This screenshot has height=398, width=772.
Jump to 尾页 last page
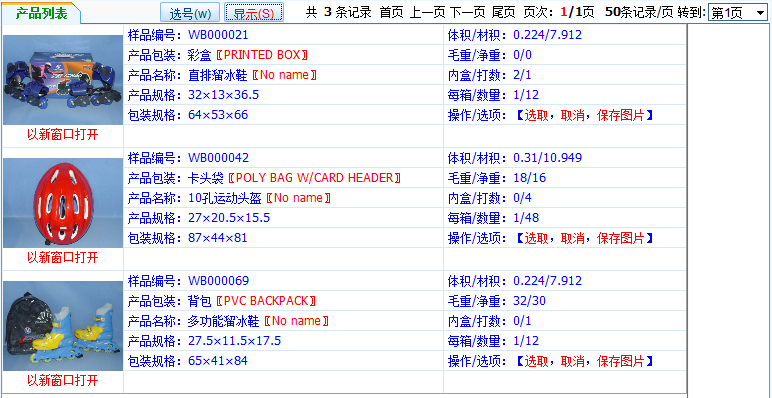pyautogui.click(x=504, y=13)
